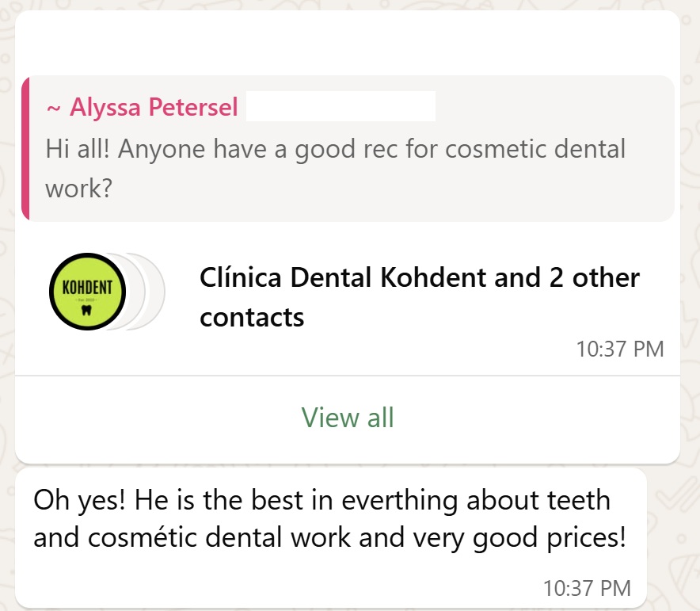
Task: Click the 10:37 PM timestamp under text message
Action: (x=587, y=588)
